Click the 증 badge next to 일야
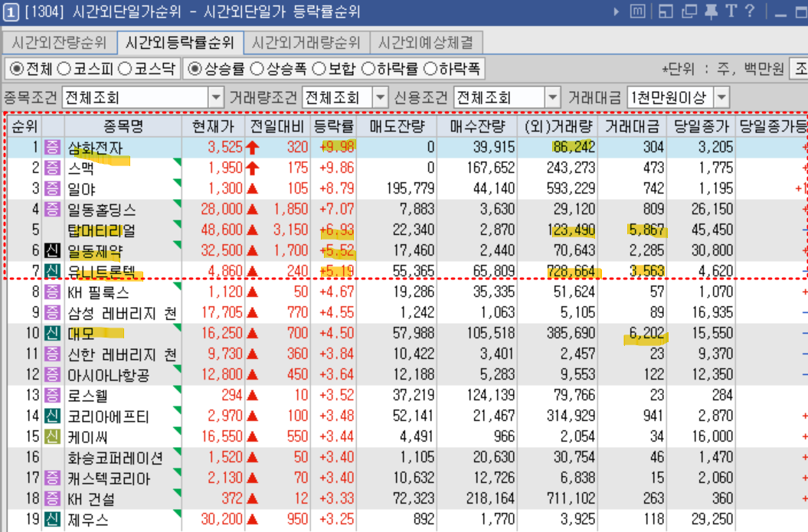This screenshot has width=808, height=532. 52,188
